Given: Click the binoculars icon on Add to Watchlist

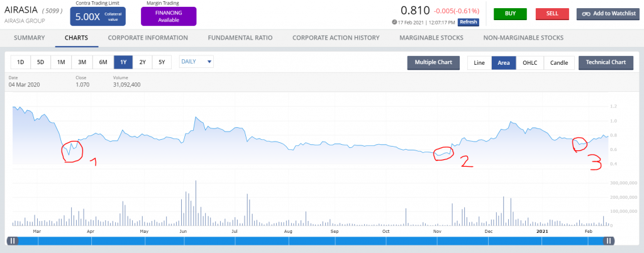Looking at the screenshot, I should click(586, 14).
